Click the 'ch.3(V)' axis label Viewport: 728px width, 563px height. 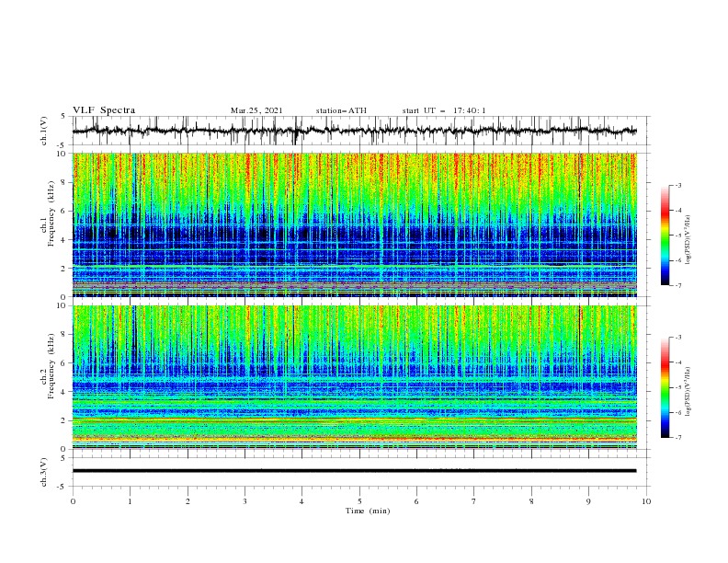tap(44, 472)
